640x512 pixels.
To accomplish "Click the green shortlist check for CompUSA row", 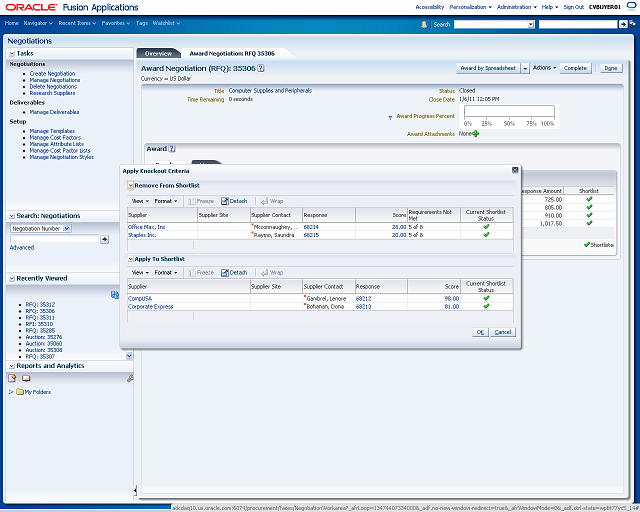I will tap(486, 298).
